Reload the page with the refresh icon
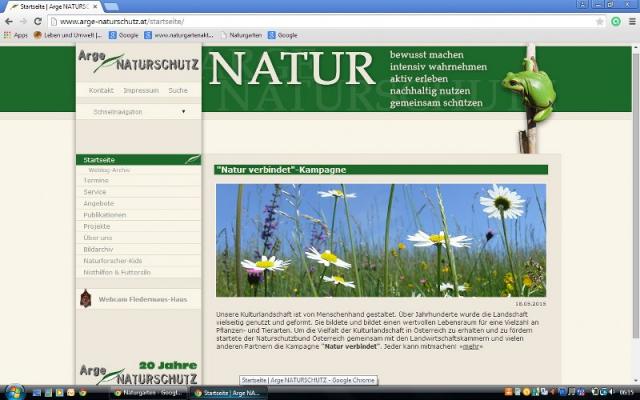Image resolution: width=640 pixels, height=400 pixels. [38, 22]
